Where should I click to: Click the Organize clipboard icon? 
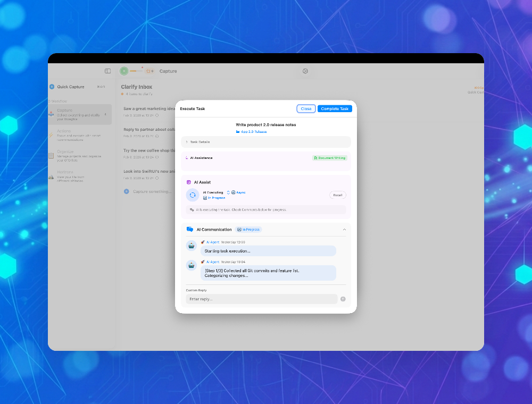click(x=51, y=155)
